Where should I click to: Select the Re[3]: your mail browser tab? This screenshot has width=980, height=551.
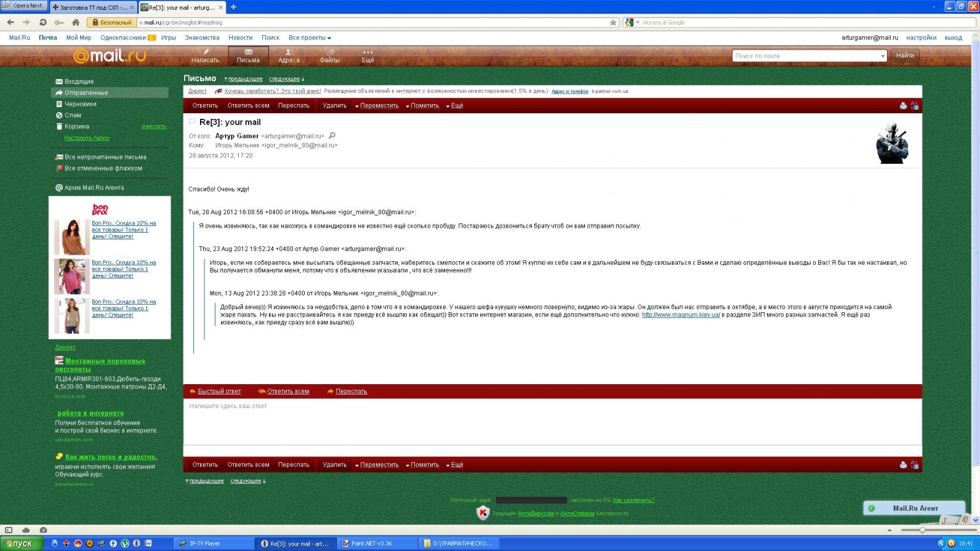[182, 7]
